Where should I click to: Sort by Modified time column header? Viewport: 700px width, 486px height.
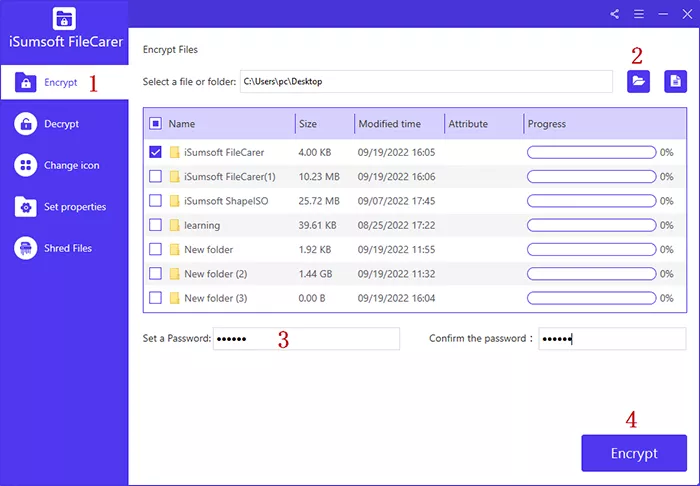coord(389,124)
